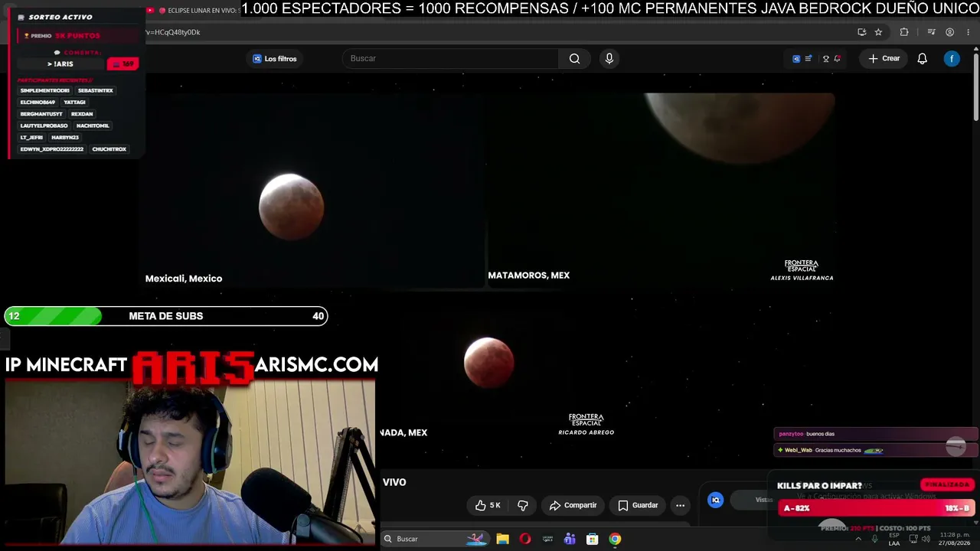The width and height of the screenshot is (980, 551).
Task: Click the trophy icon in YouTube header
Action: (x=825, y=59)
